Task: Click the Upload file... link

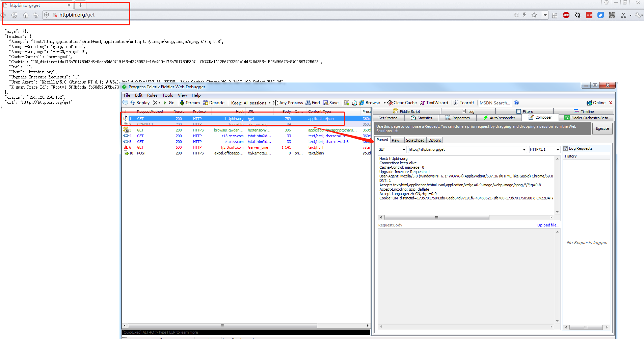Action: 548,225
